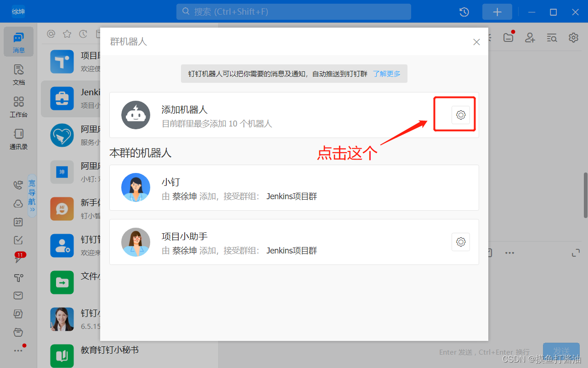Close the 群机器人 dialog
Image resolution: width=588 pixels, height=368 pixels.
click(476, 42)
